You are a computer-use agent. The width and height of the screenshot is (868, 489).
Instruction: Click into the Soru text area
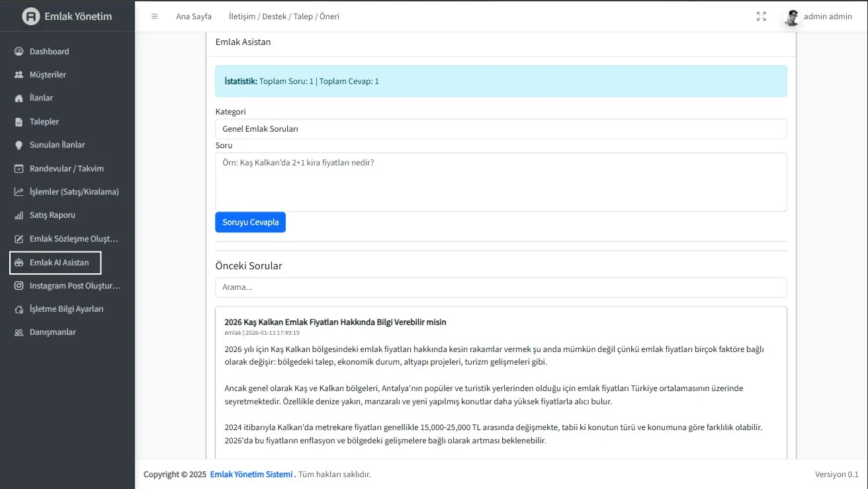(x=501, y=182)
